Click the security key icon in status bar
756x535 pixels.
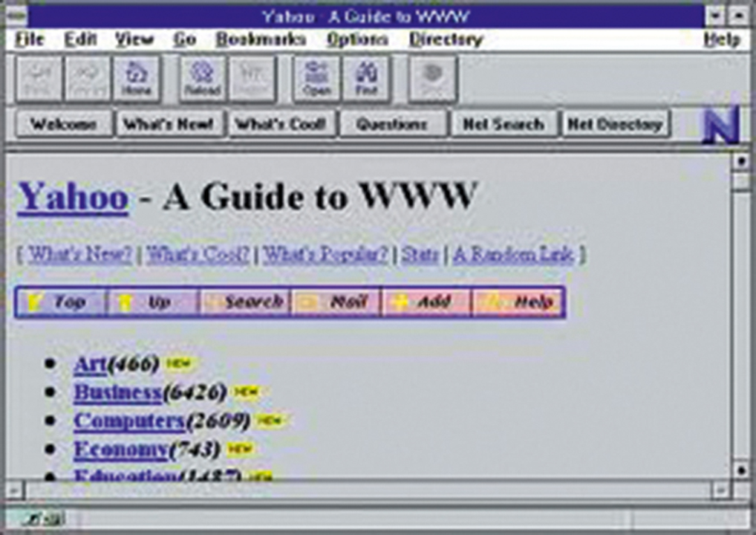click(45, 519)
